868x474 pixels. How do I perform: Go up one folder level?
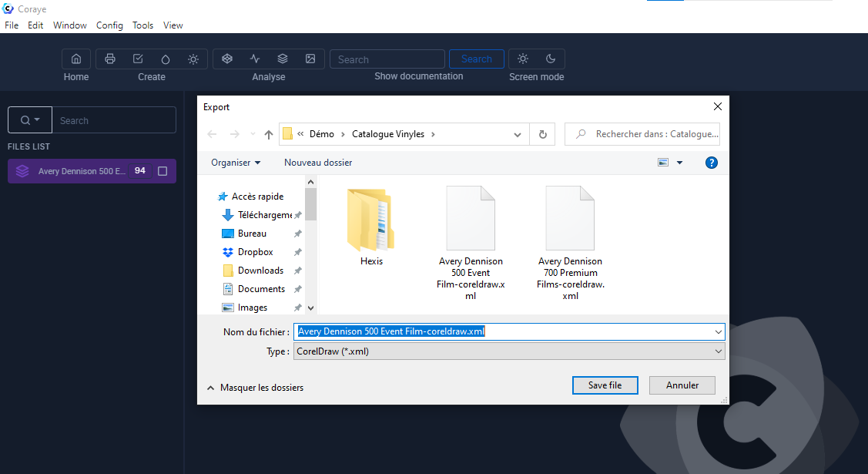269,134
